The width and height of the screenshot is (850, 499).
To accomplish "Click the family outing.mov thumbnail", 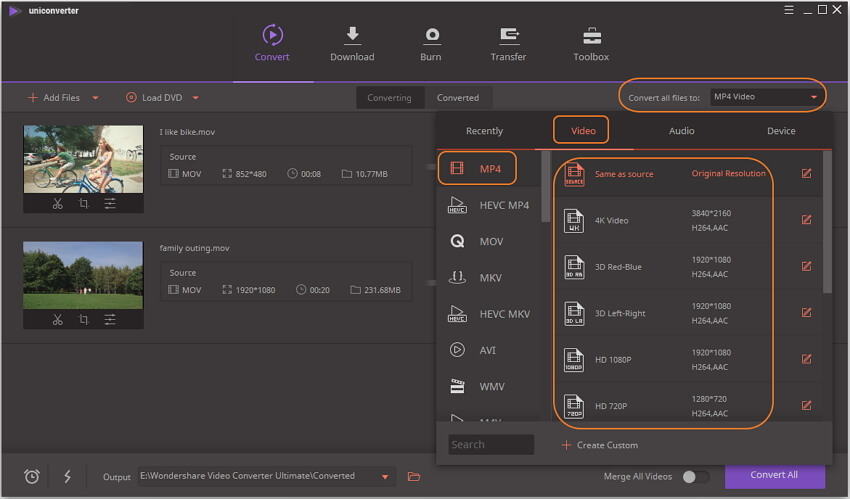I will (x=83, y=275).
